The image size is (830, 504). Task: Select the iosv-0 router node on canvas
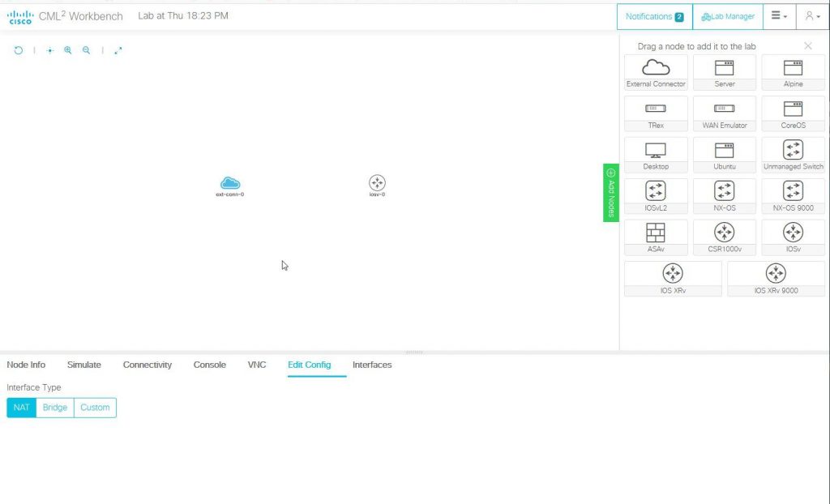(377, 183)
